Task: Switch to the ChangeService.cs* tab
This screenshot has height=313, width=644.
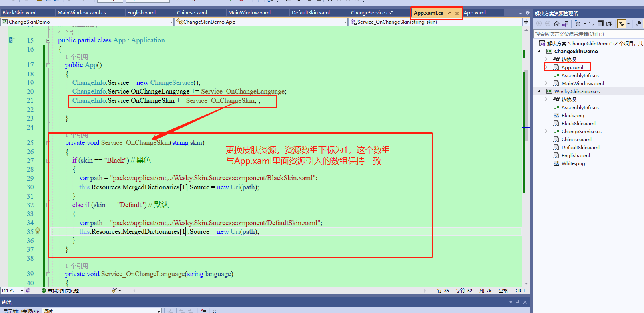Action: coord(379,13)
